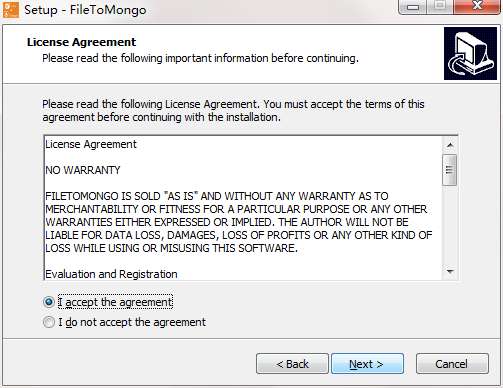Click the setup wizard computer image
Screen dimensions: 503x388
pyautogui.click(x=470, y=54)
